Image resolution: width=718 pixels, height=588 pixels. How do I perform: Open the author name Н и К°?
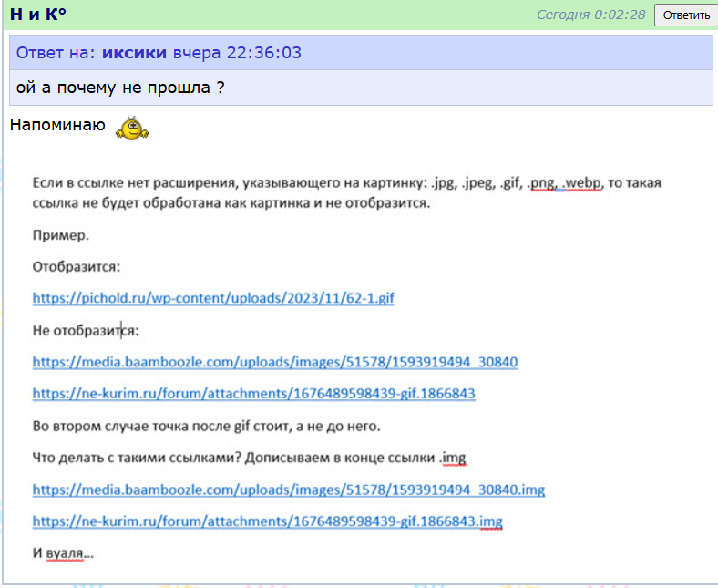tap(38, 15)
